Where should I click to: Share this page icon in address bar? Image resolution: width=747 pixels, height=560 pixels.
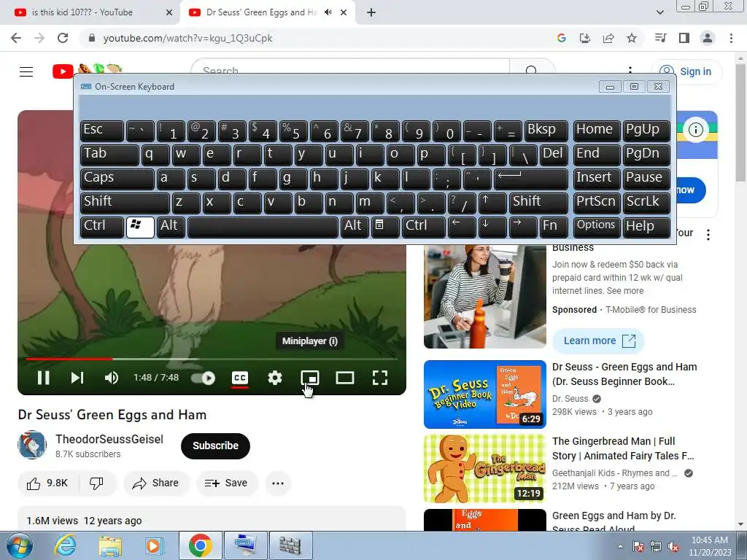(x=608, y=38)
